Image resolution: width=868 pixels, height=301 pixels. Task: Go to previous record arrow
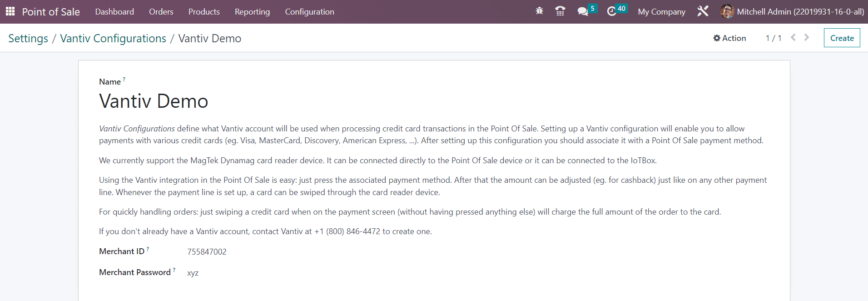793,37
